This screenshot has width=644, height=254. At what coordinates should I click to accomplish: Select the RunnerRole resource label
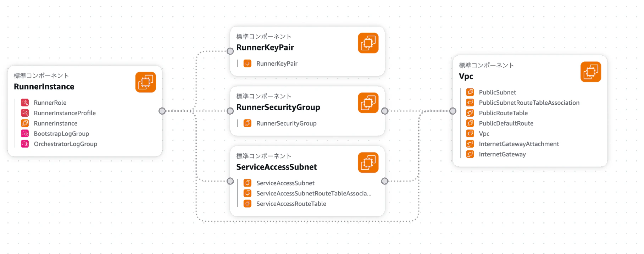[50, 103]
